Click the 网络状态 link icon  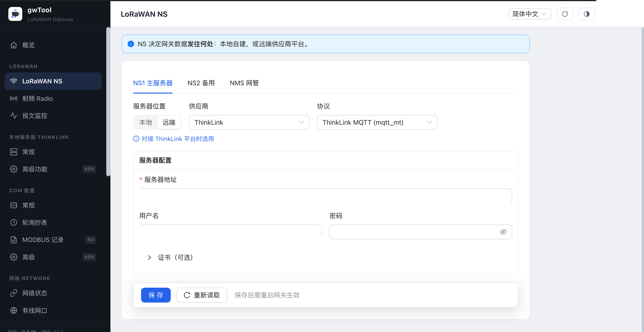tap(14, 293)
